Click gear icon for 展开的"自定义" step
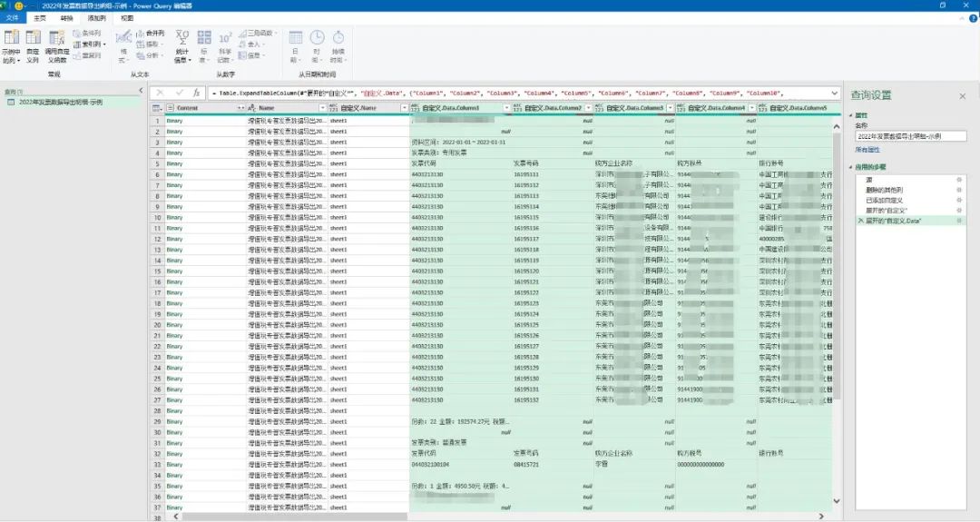Viewport: 980px width, 522px height. pos(959,210)
